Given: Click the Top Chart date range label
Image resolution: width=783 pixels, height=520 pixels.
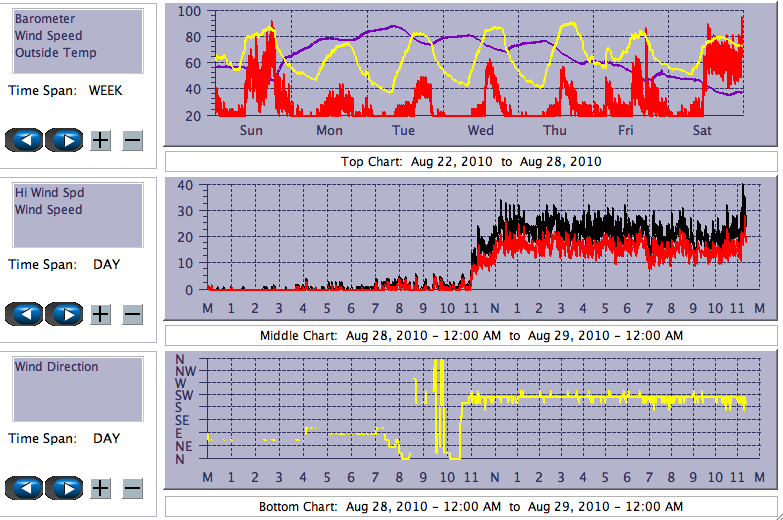Looking at the screenshot, I should coord(471,161).
